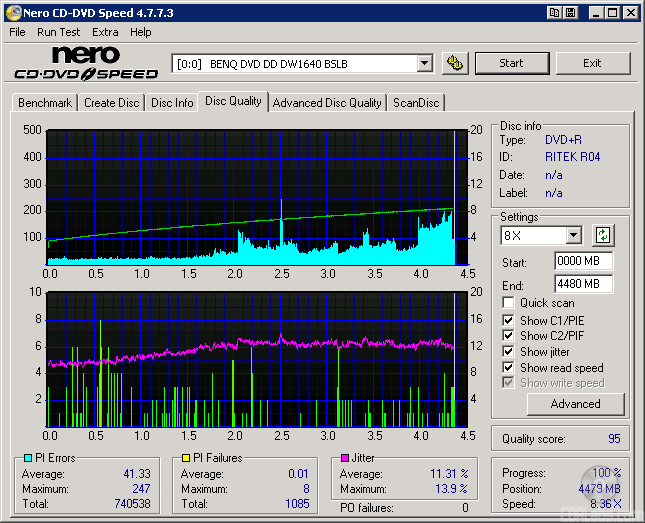This screenshot has height=523, width=645.
Task: Open drive options via the yellow gears icon
Action: pyautogui.click(x=455, y=63)
